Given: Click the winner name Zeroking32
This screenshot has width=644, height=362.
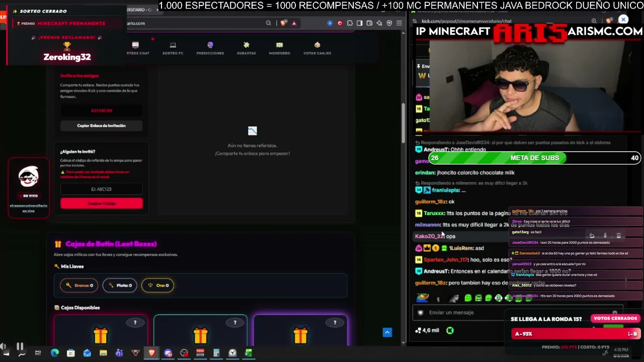Looking at the screenshot, I should (x=67, y=57).
